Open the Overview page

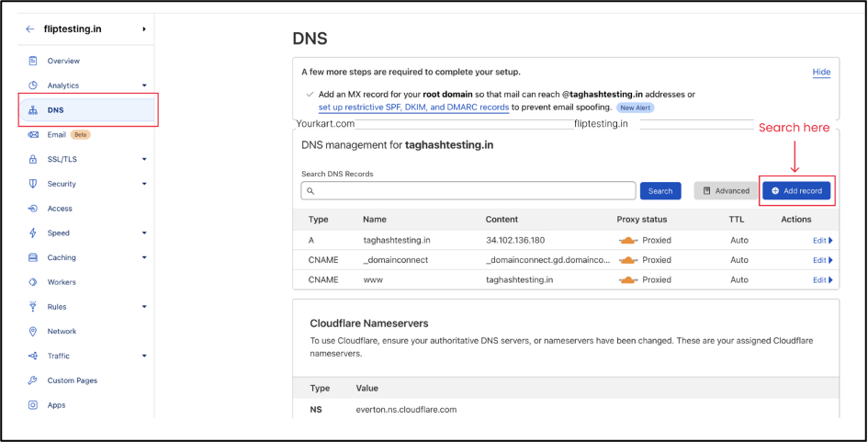[x=63, y=61]
